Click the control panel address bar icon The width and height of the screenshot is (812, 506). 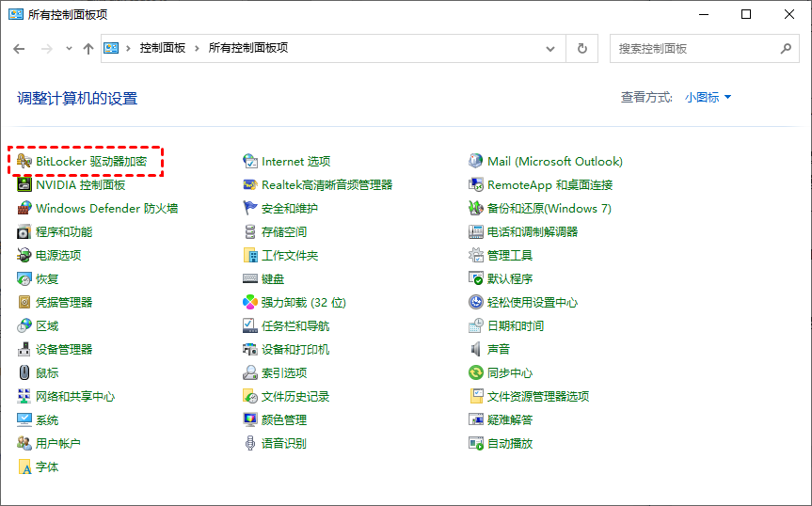click(111, 48)
